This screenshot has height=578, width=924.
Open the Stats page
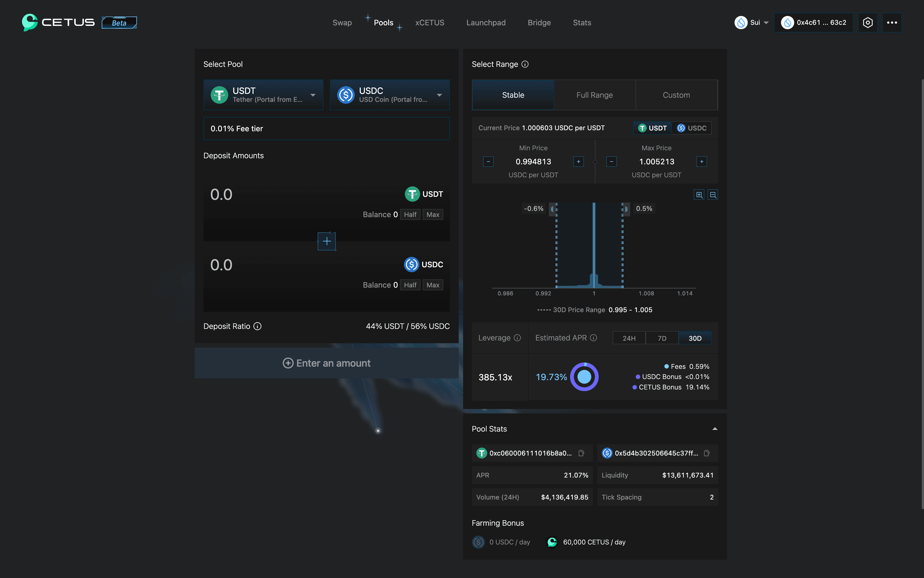[x=582, y=23]
